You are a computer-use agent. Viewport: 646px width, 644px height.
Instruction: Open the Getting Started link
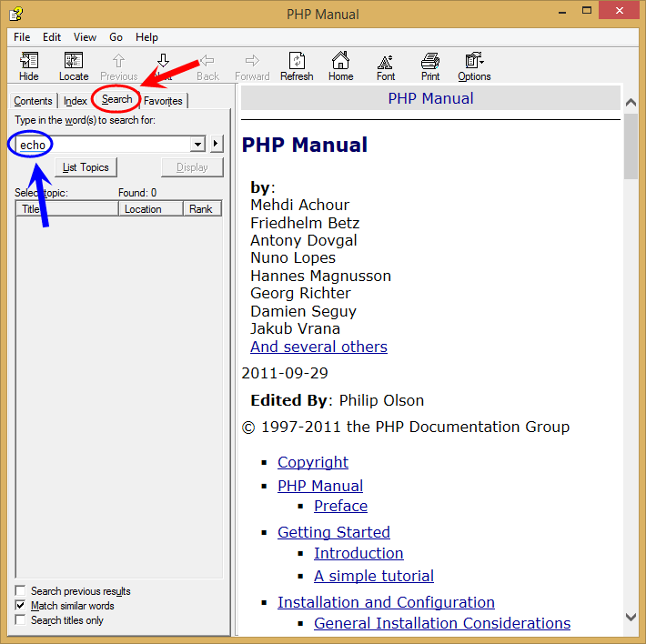coord(334,532)
